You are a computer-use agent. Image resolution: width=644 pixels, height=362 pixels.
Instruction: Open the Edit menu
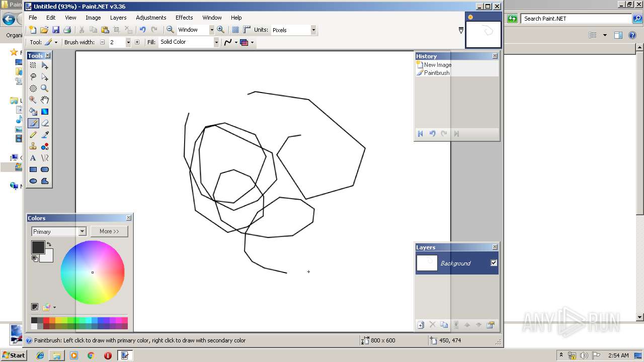(x=51, y=18)
